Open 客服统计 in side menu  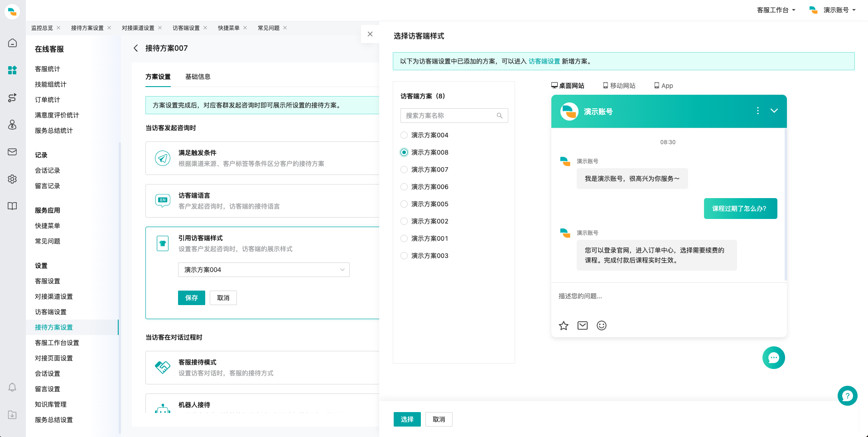pyautogui.click(x=48, y=69)
